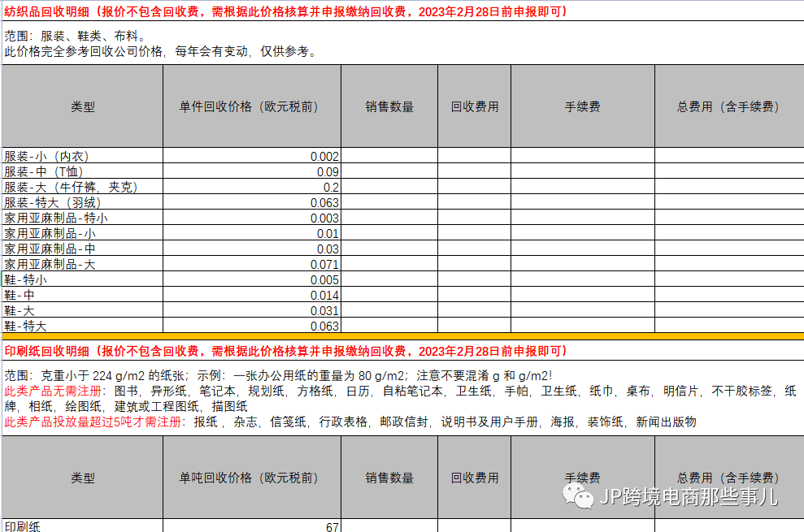Click the '范围：克重小于 224 g/m2 的纸张' line

coord(278,376)
